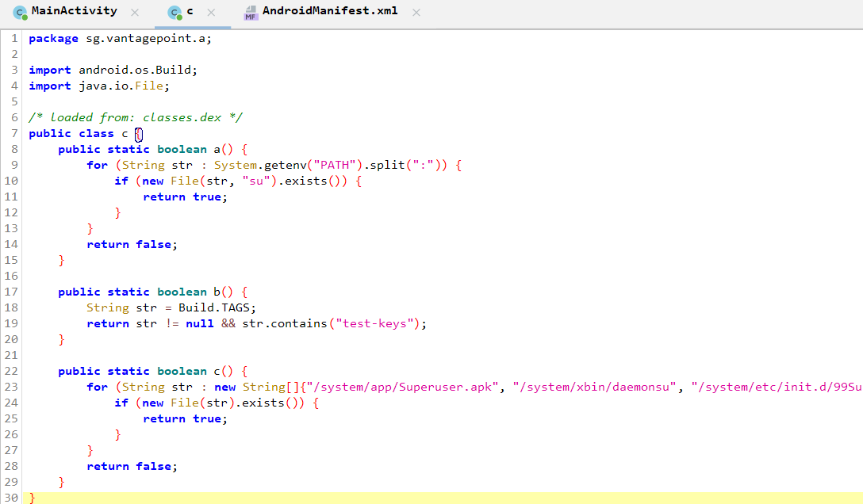Close the MainActivity tab
863x504 pixels.
tap(135, 13)
